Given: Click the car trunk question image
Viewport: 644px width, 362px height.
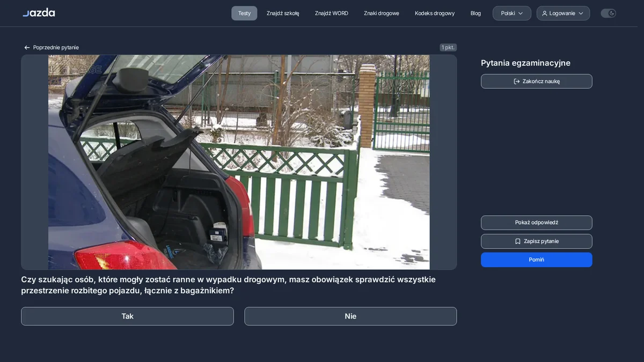Looking at the screenshot, I should point(239,162).
